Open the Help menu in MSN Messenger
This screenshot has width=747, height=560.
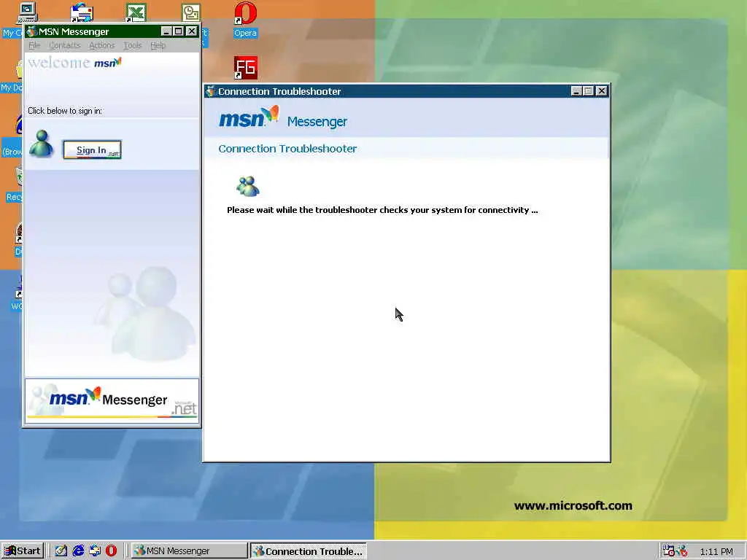158,45
